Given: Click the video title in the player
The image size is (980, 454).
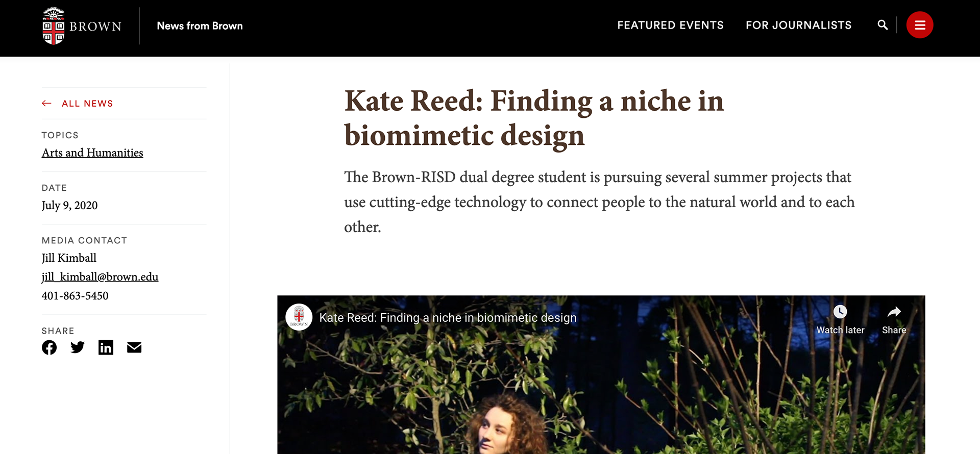Looking at the screenshot, I should (x=448, y=318).
